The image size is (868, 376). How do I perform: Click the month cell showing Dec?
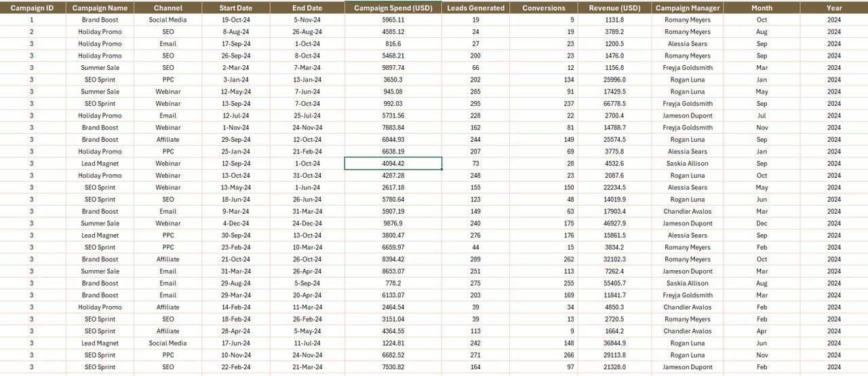point(762,223)
